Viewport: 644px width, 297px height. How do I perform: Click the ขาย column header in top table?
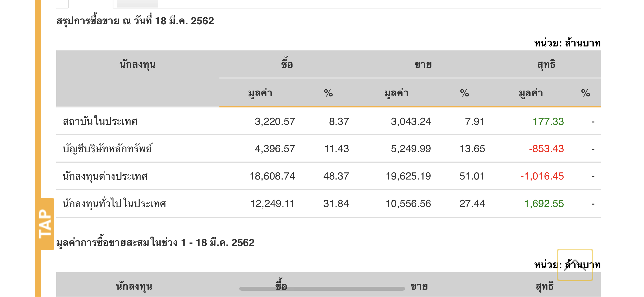pyautogui.click(x=423, y=64)
